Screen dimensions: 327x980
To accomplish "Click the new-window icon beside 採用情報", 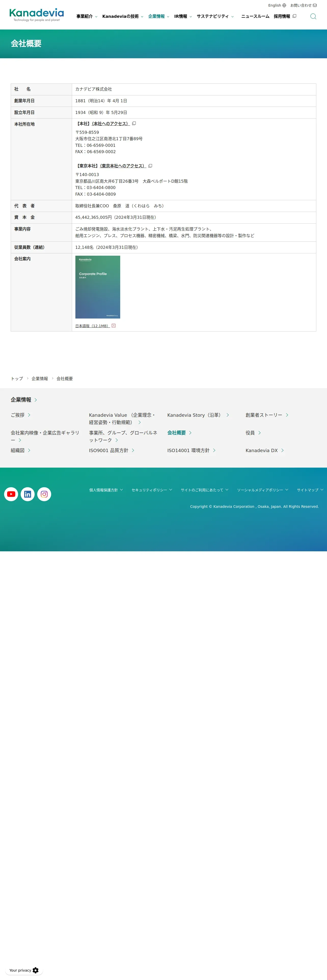I will coord(294,16).
